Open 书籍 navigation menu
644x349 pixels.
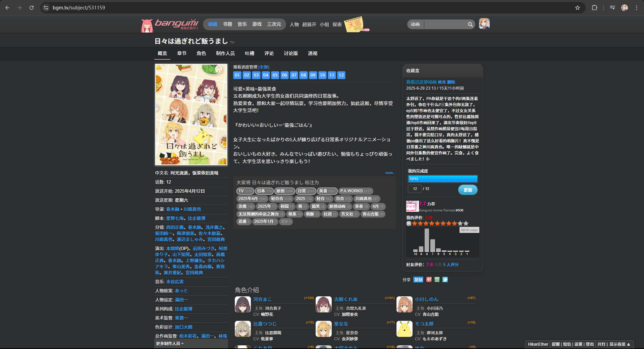[x=227, y=24]
